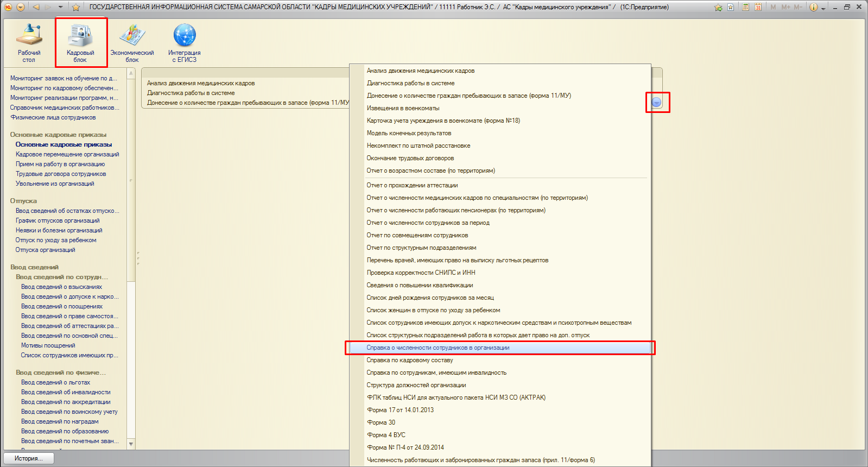Image resolution: width=868 pixels, height=467 pixels.
Task: Open the calendar icon in title bar
Action: tap(758, 7)
